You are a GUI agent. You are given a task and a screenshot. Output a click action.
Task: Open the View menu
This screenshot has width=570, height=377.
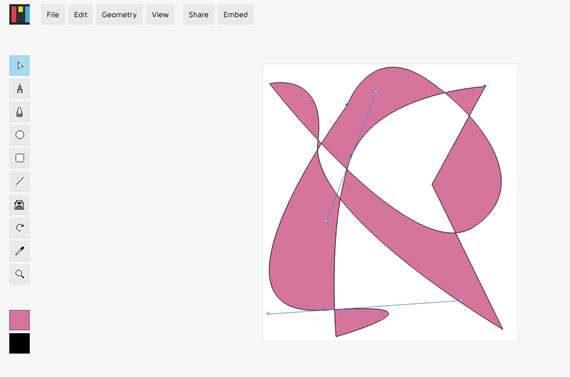(x=160, y=15)
